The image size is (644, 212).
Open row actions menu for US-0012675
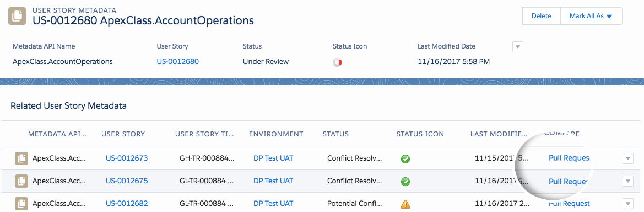(628, 181)
